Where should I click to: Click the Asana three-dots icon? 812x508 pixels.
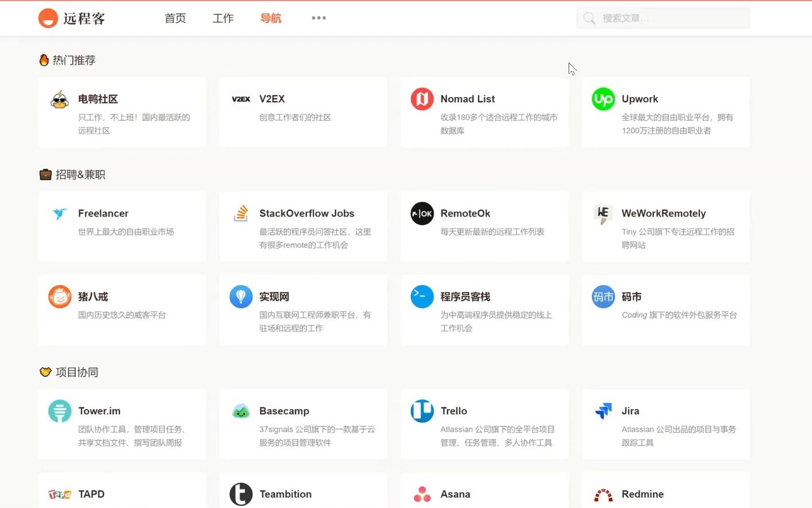422,494
